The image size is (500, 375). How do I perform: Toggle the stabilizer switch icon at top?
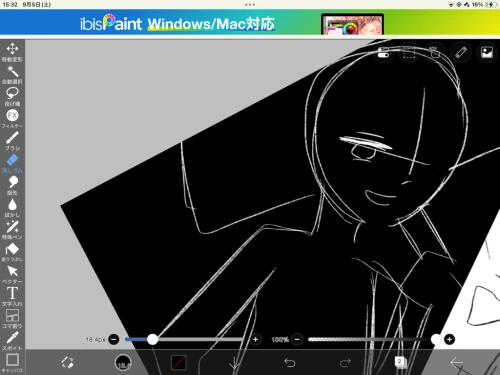(x=383, y=52)
